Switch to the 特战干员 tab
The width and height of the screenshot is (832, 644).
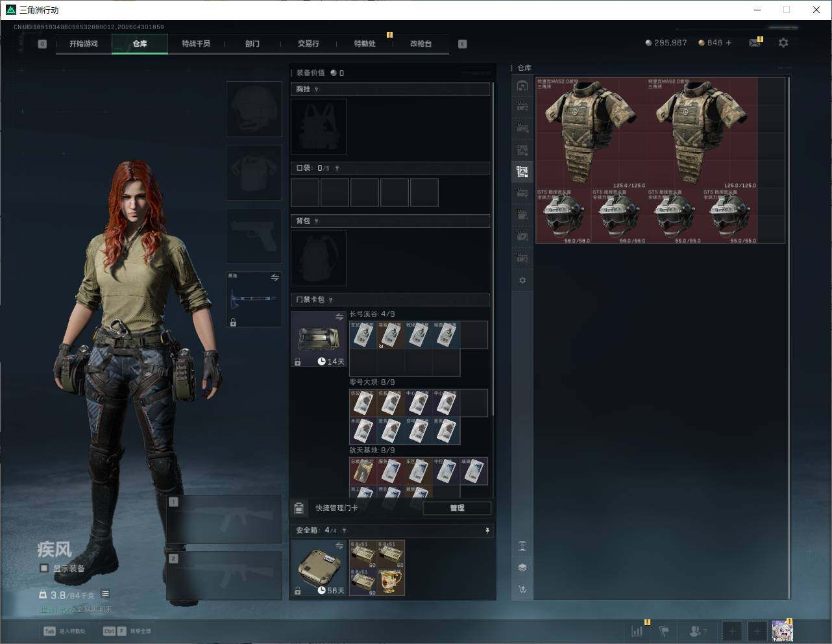pos(196,43)
